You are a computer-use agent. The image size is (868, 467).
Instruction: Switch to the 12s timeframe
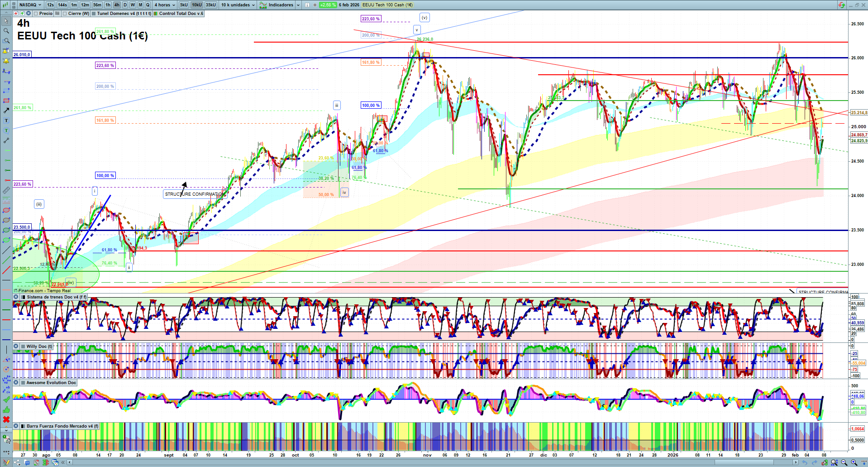pos(50,5)
